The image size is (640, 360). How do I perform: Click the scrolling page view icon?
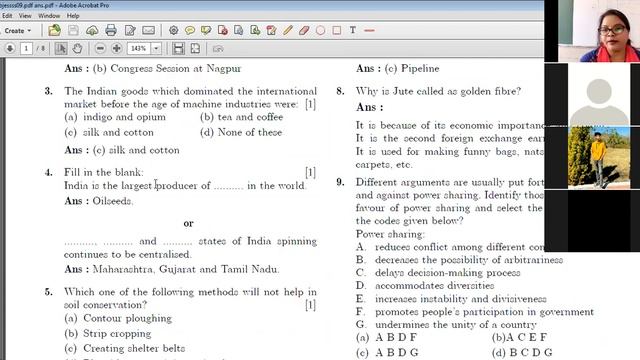coord(178,49)
